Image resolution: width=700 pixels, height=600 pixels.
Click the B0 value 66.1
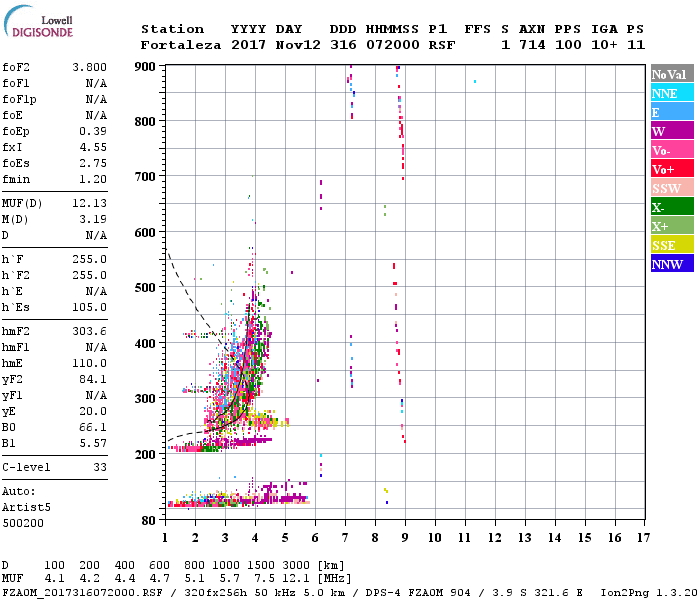click(x=93, y=427)
